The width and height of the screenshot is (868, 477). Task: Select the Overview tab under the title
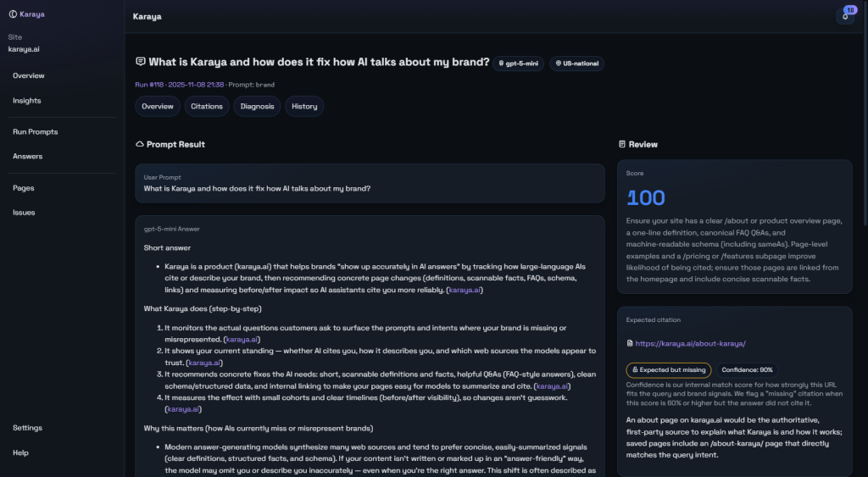(x=158, y=107)
